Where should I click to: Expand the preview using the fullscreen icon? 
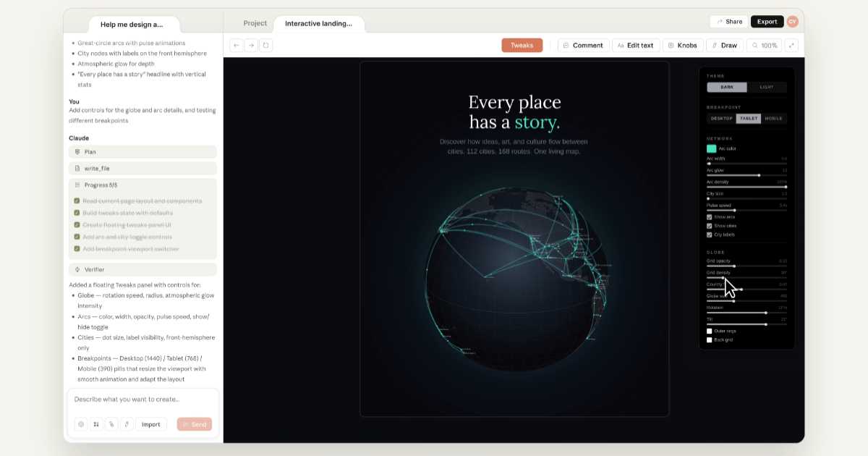[791, 46]
